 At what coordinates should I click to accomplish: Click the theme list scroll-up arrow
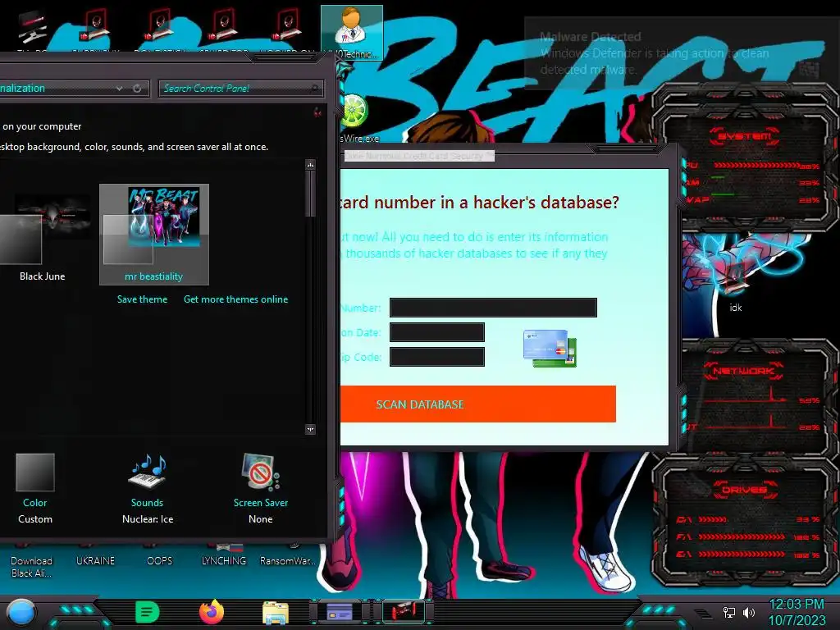click(310, 165)
